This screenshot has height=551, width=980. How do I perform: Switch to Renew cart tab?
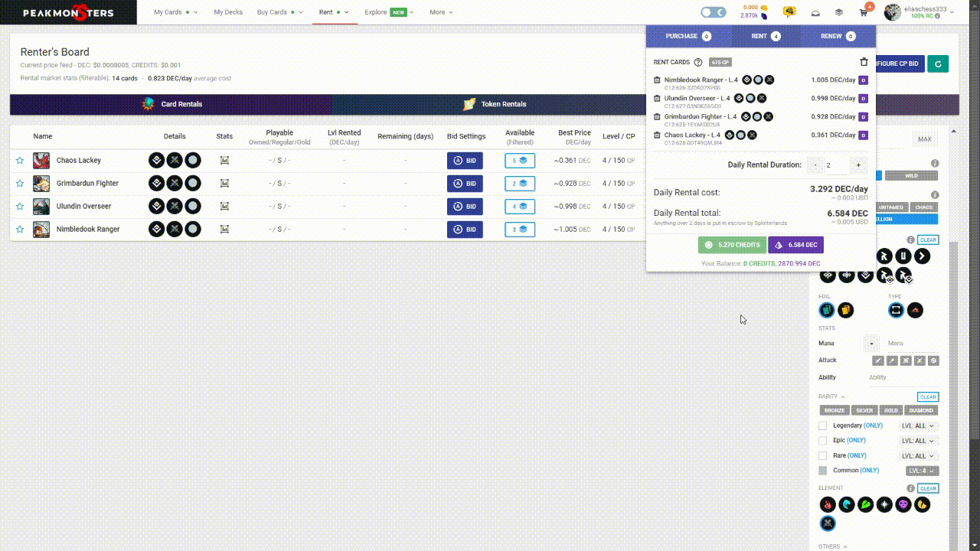coord(838,36)
